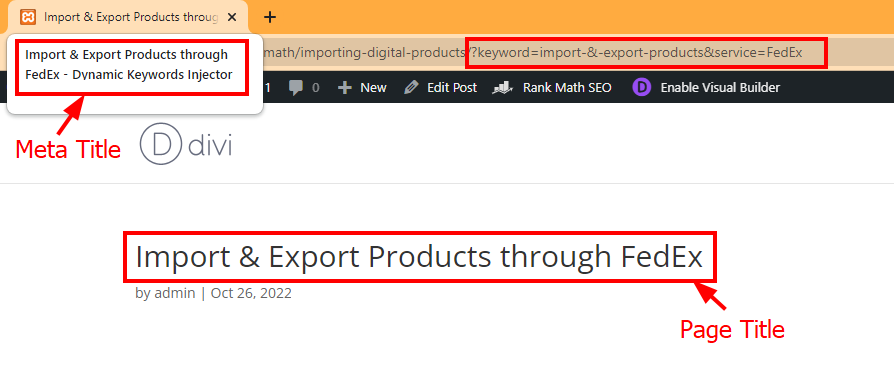
Task: Click the Rank Math SEO chart icon
Action: [503, 87]
